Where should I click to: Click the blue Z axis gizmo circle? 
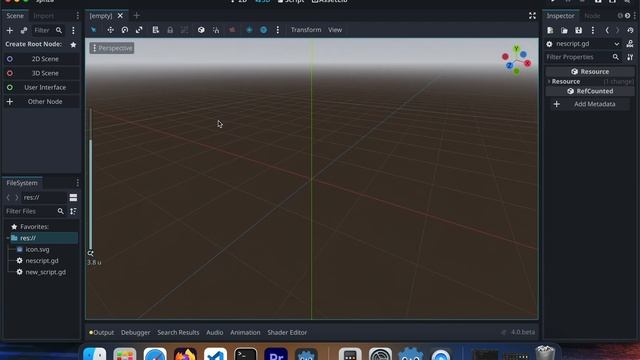pyautogui.click(x=509, y=65)
